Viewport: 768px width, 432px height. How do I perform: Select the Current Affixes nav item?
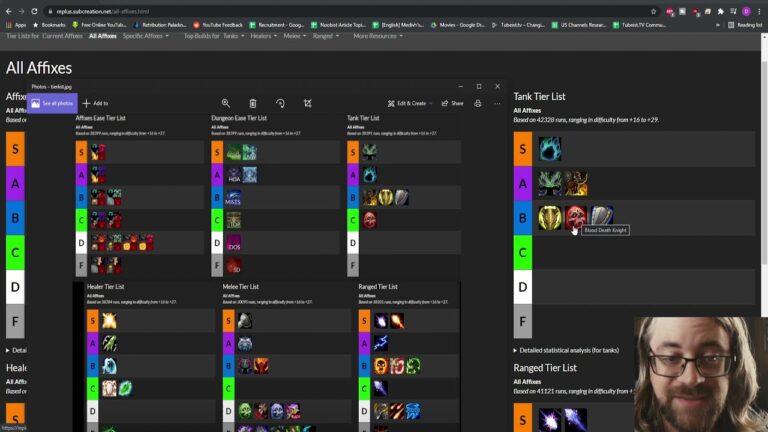tap(62, 36)
